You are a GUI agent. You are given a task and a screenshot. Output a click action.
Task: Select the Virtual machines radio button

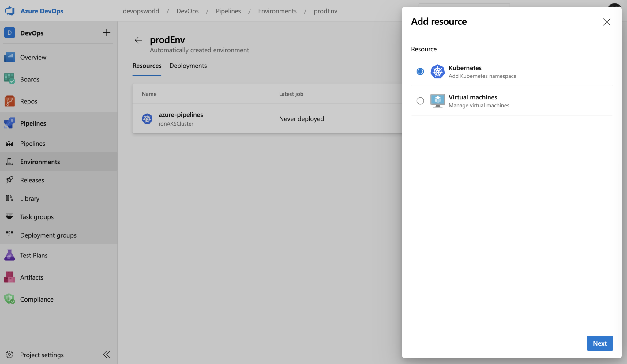(x=420, y=101)
